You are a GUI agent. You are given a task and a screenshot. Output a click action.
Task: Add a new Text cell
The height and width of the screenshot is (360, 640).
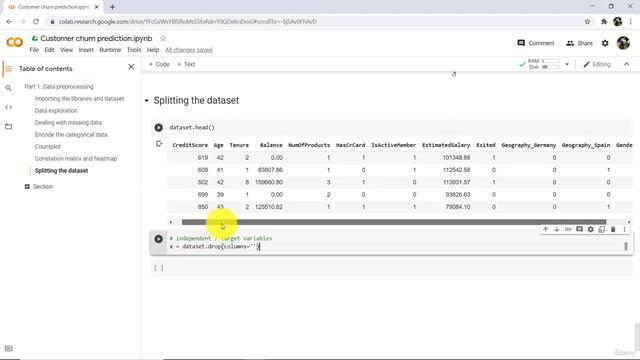click(x=186, y=64)
